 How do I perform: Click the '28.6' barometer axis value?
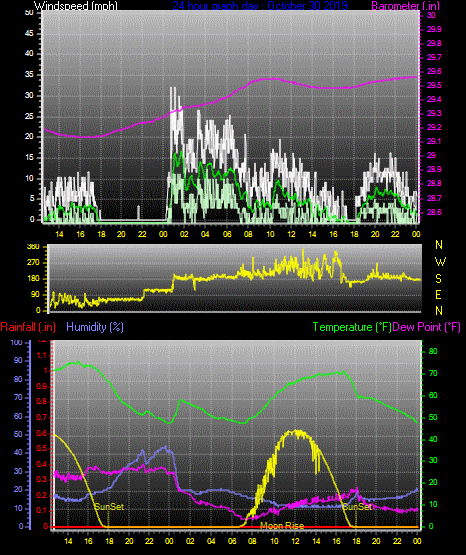tap(434, 212)
